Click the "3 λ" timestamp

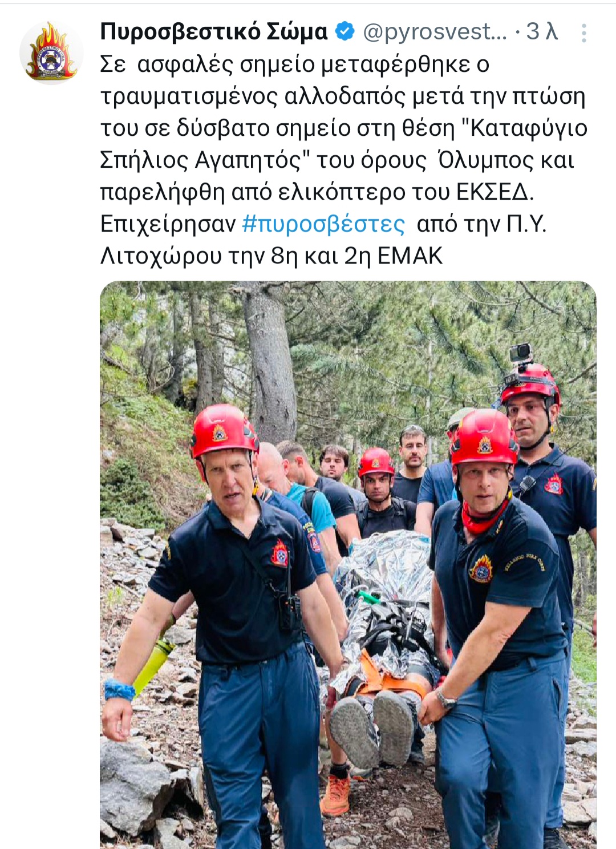coord(541,32)
